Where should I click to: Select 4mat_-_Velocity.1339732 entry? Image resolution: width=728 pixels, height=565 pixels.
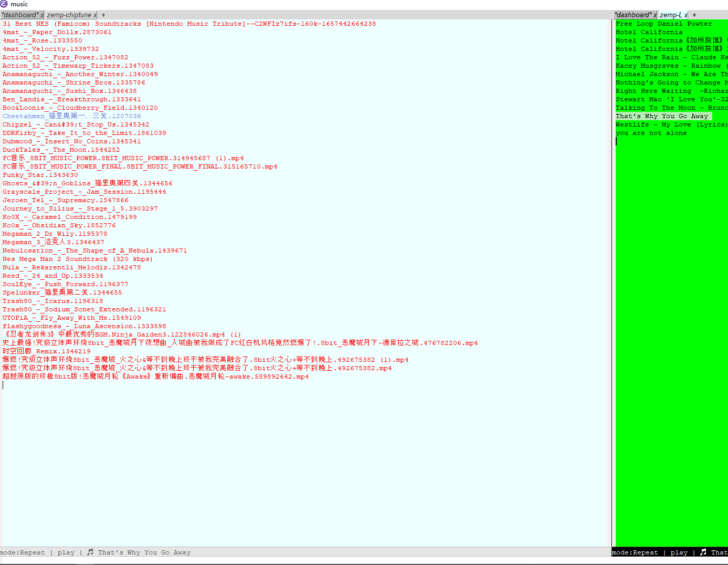(x=51, y=49)
